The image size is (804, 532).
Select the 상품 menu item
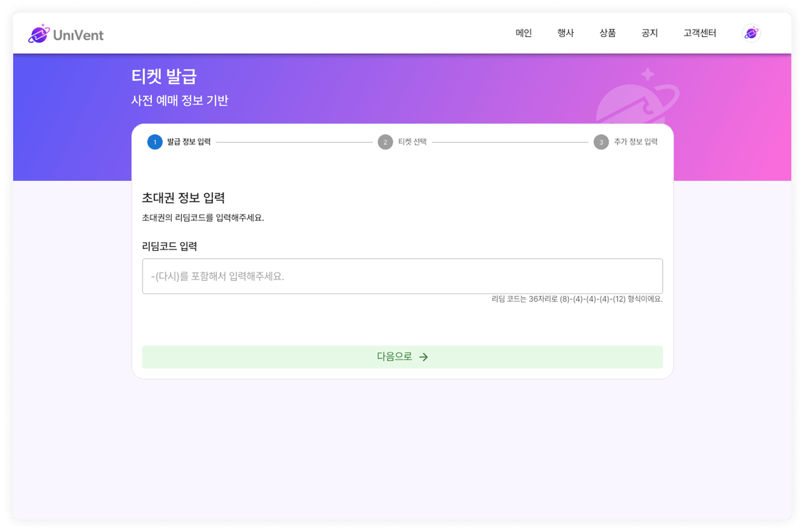click(607, 33)
